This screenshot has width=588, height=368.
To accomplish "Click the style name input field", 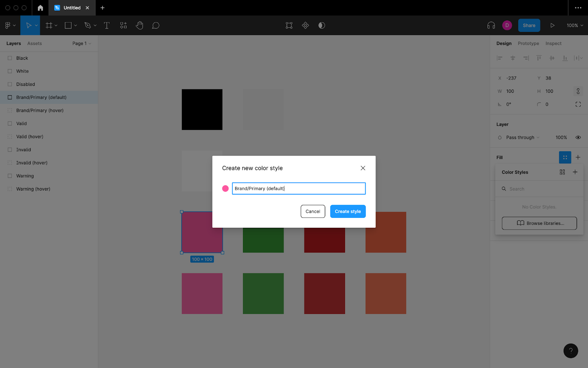I will [x=299, y=189].
